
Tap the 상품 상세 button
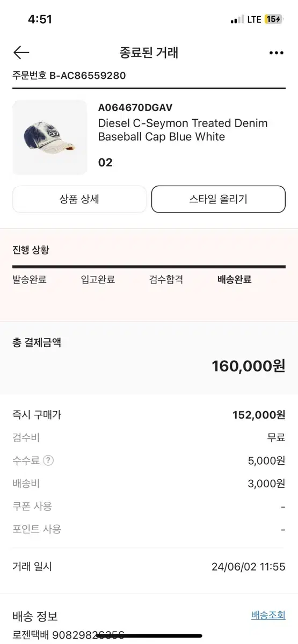click(x=79, y=199)
